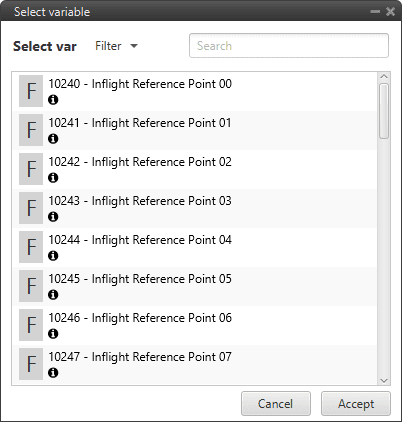
Task: Select 10241 - Inflight Reference Point 01
Action: pyautogui.click(x=195, y=130)
